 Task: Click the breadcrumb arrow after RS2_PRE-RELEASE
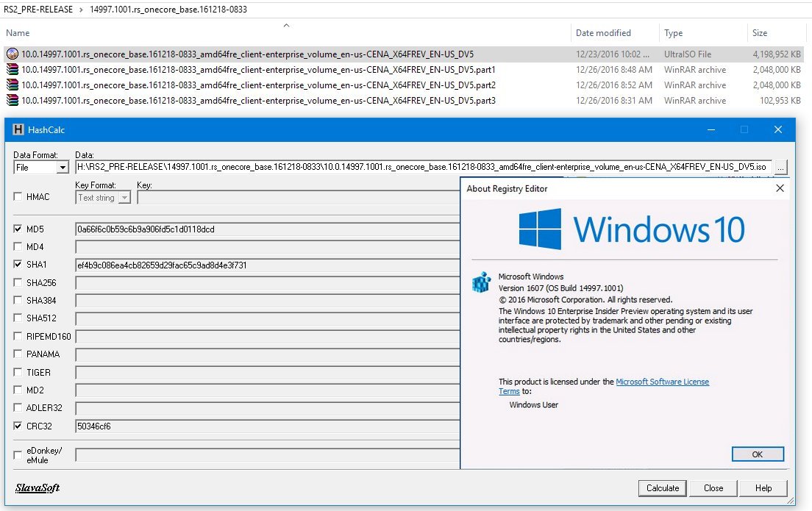tap(82, 10)
